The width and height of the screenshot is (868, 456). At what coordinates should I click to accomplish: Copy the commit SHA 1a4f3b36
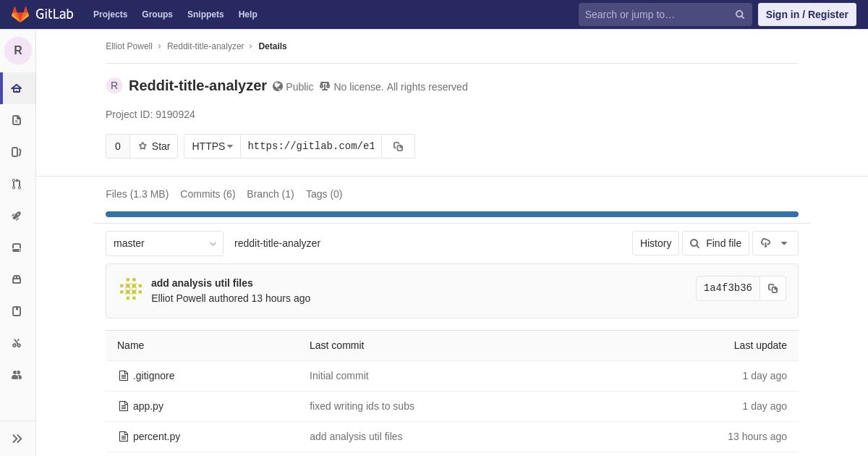pyautogui.click(x=773, y=288)
